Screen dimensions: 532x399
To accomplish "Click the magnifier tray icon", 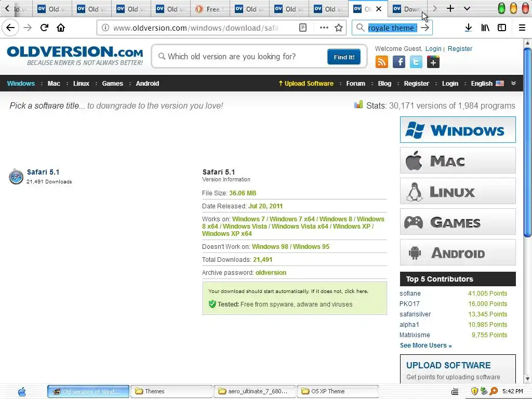I will tap(494, 391).
